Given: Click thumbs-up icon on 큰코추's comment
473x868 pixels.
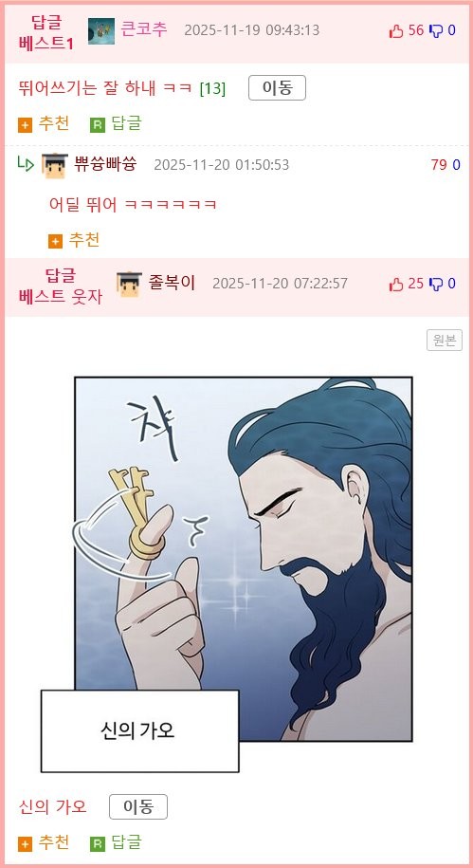Looking at the screenshot, I should pos(396,31).
